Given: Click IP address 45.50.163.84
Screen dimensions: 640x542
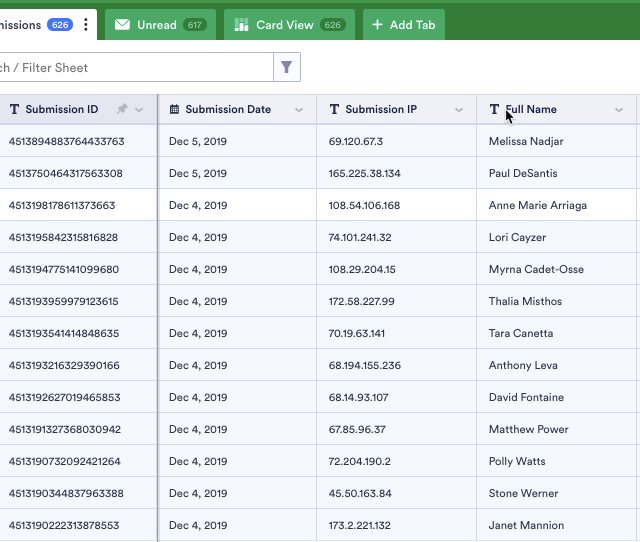Looking at the screenshot, I should pos(360,493).
